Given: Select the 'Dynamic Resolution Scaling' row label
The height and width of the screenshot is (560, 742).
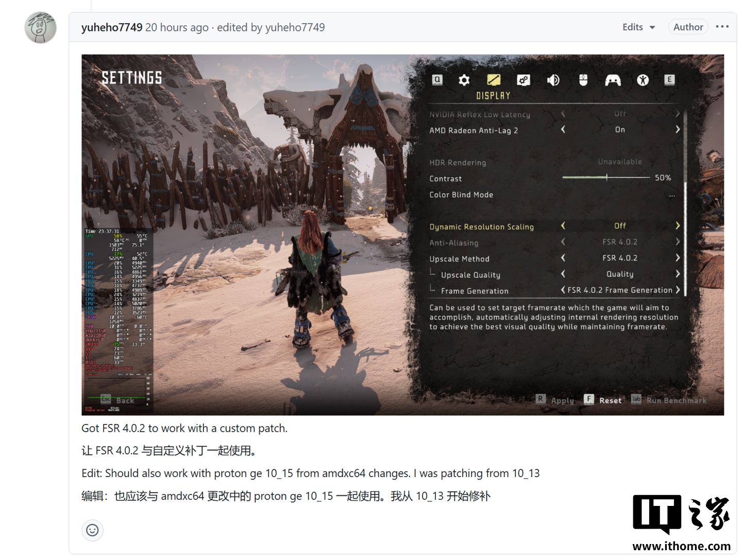Looking at the screenshot, I should 481,227.
